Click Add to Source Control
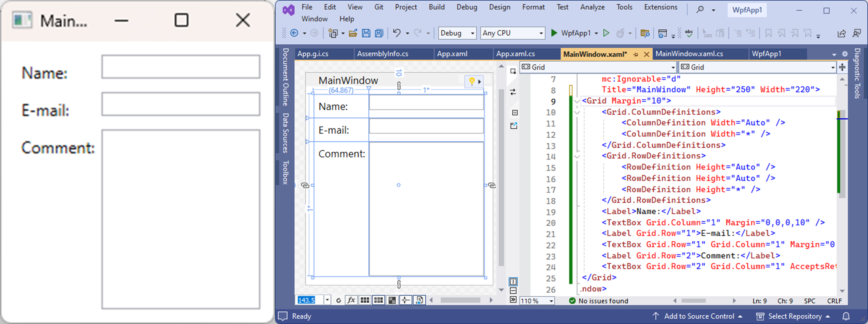This screenshot has height=324, width=868. click(x=698, y=316)
